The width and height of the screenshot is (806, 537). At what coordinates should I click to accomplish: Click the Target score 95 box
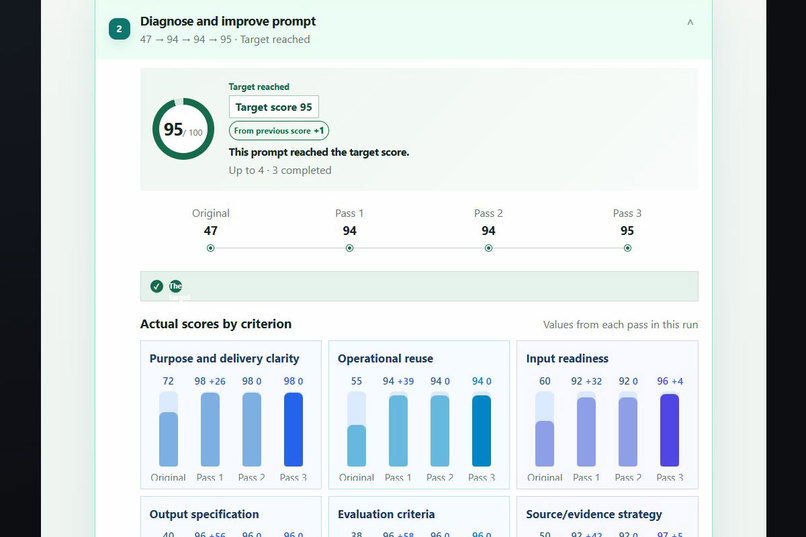point(273,107)
